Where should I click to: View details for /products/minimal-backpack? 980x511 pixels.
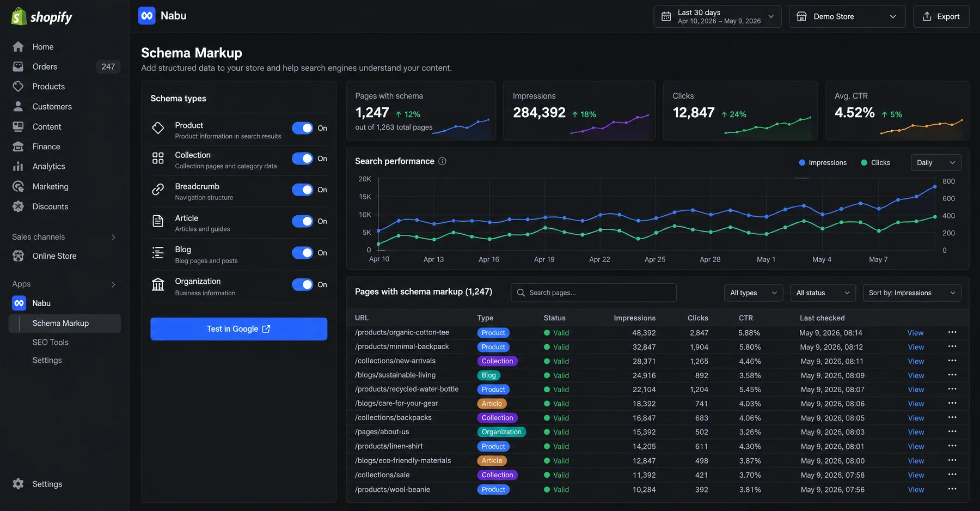point(916,347)
